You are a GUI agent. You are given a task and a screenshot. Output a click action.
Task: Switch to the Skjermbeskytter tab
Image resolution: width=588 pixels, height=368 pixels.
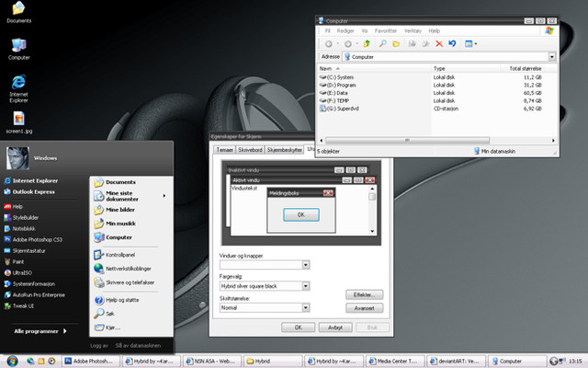[284, 148]
